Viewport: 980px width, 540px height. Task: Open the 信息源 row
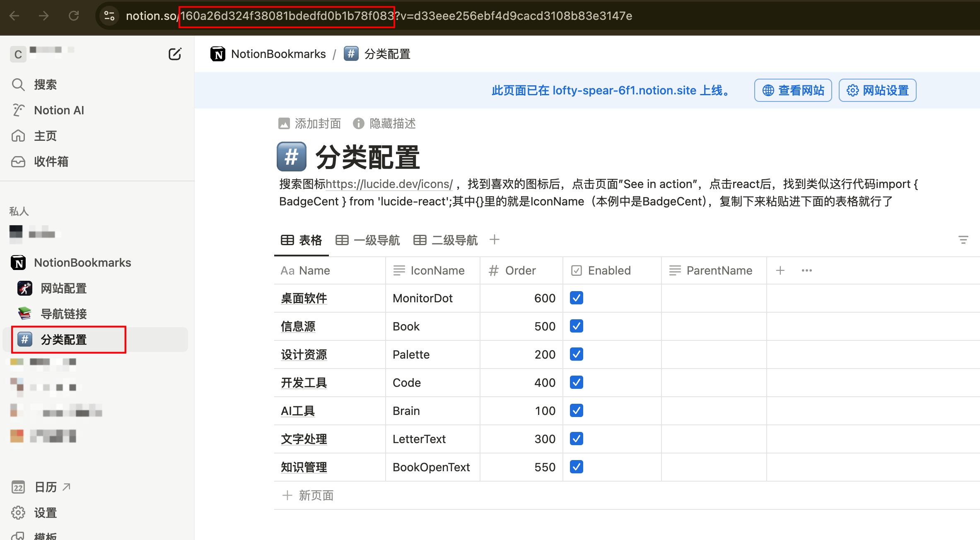[x=298, y=326]
